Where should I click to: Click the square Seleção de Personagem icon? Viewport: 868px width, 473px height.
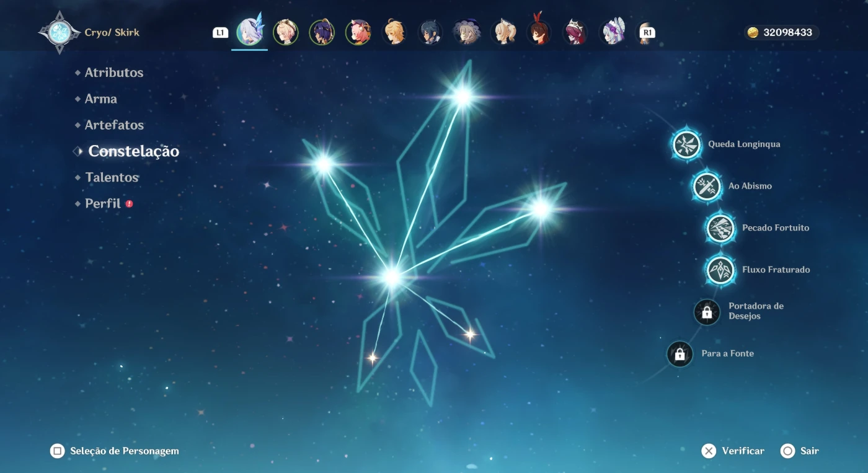pos(57,451)
